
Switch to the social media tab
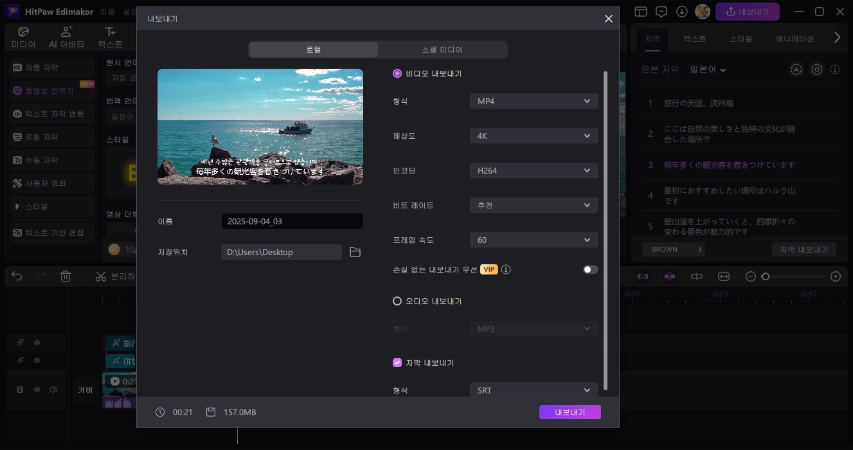click(442, 49)
